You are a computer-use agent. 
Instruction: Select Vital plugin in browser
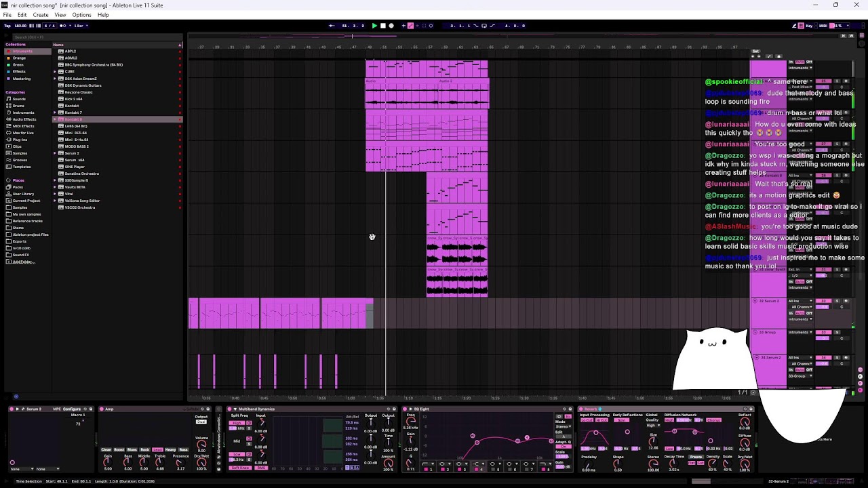(68, 194)
